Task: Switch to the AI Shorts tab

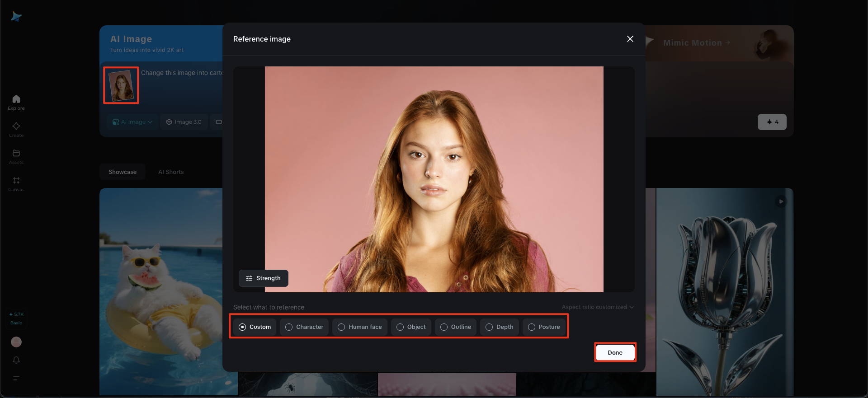Action: coord(171,172)
